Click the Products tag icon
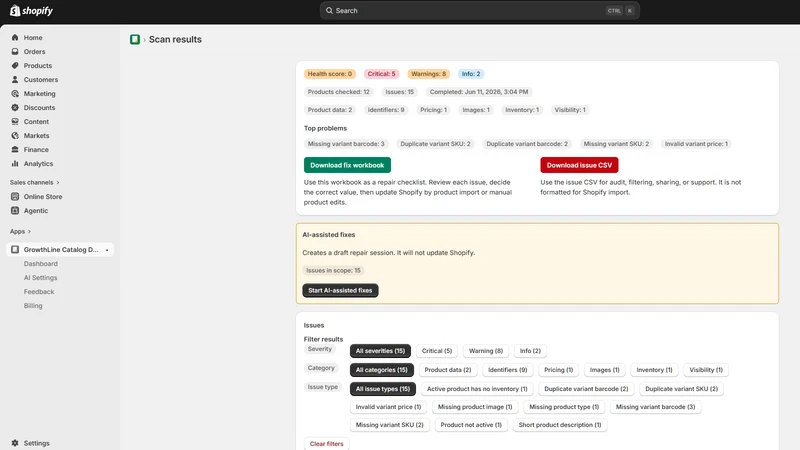Image resolution: width=800 pixels, height=450 pixels. [x=15, y=65]
